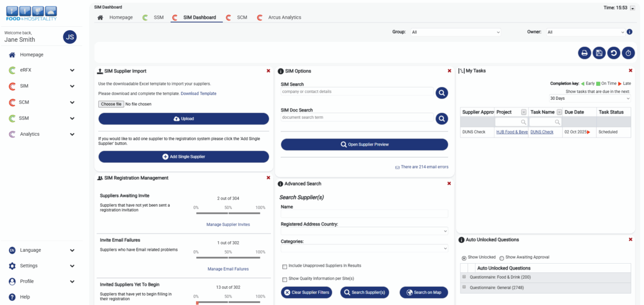
Task: Click the Settings gear icon
Action: pos(12,266)
